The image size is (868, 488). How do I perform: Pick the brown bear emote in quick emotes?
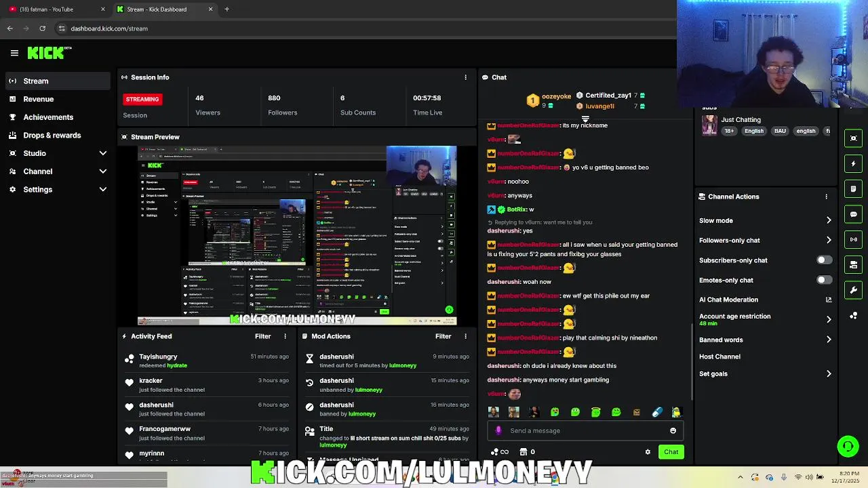click(636, 412)
